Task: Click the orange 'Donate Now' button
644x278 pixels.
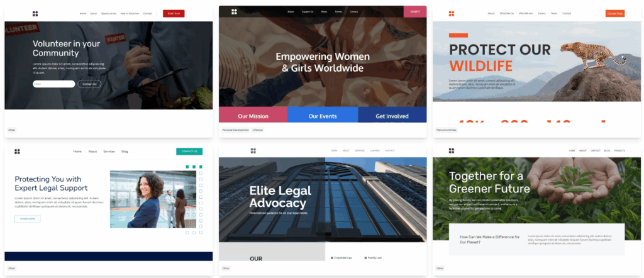Action: [615, 14]
